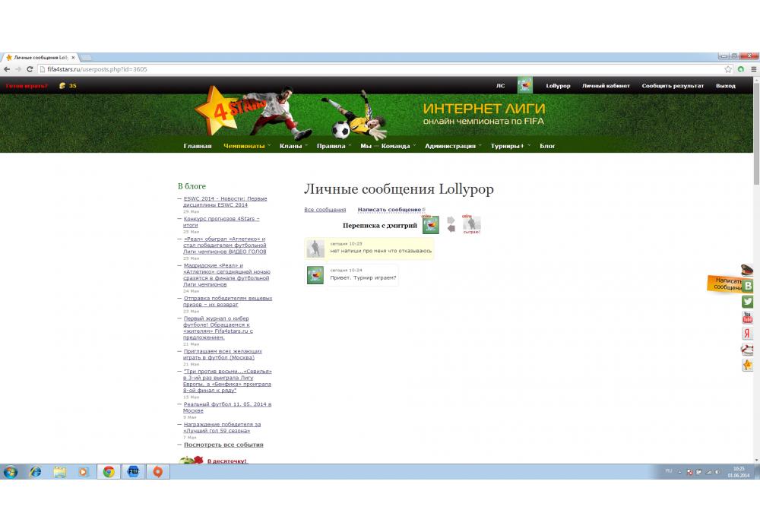Open Приглашаем всех желающих играть link
Image resolution: width=760 pixels, height=532 pixels.
(x=222, y=354)
